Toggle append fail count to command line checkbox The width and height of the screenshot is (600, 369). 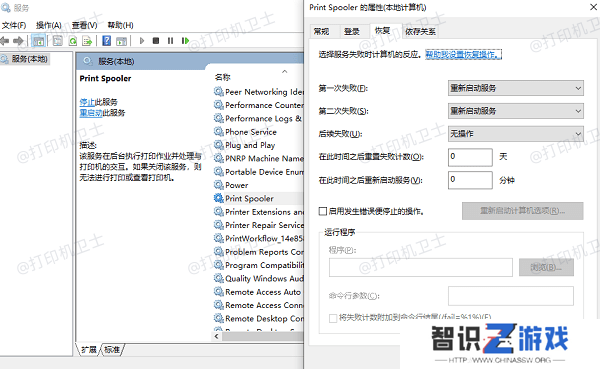pyautogui.click(x=333, y=318)
